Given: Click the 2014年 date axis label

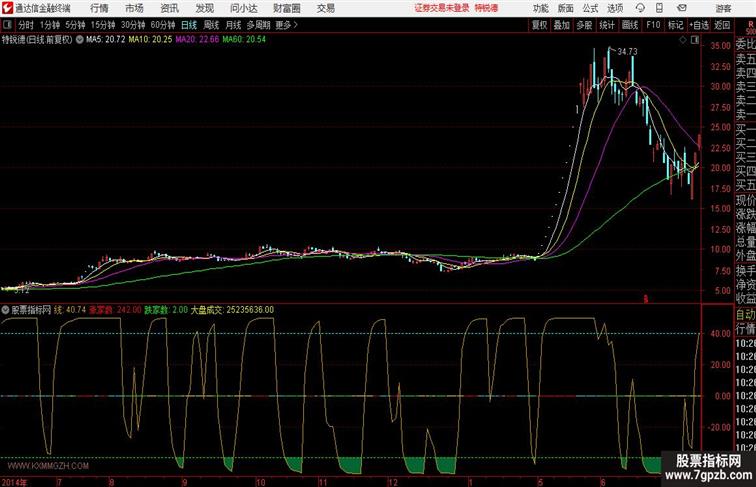Looking at the screenshot, I should click(x=14, y=482).
